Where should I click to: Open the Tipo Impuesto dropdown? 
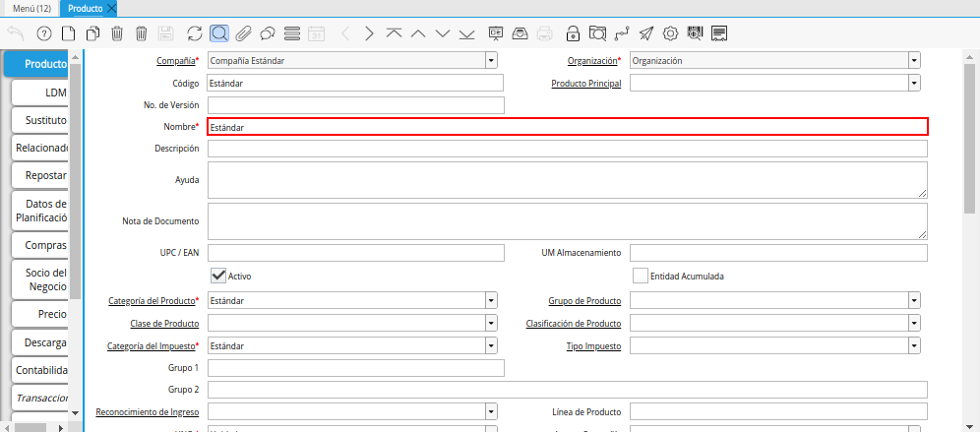coord(914,345)
